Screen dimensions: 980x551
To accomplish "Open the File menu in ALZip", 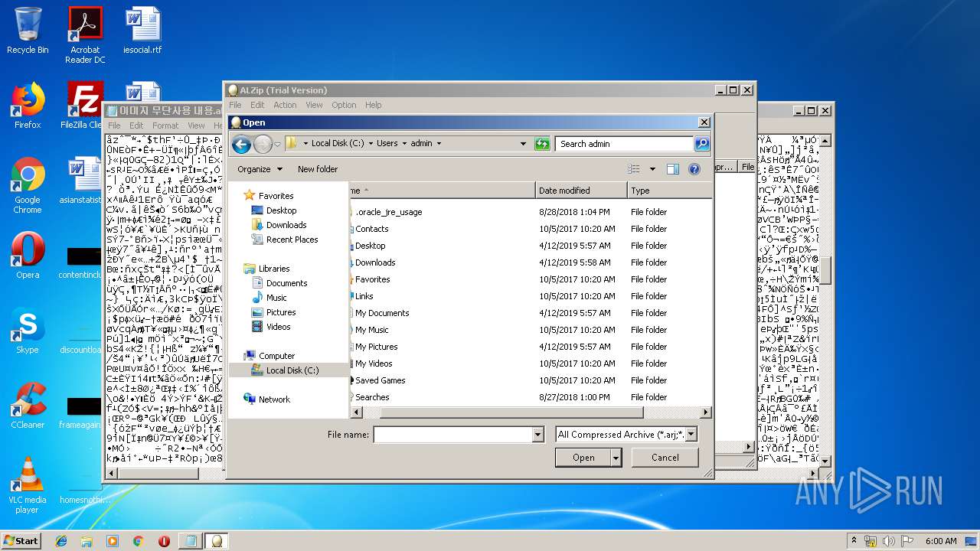I will (x=235, y=105).
